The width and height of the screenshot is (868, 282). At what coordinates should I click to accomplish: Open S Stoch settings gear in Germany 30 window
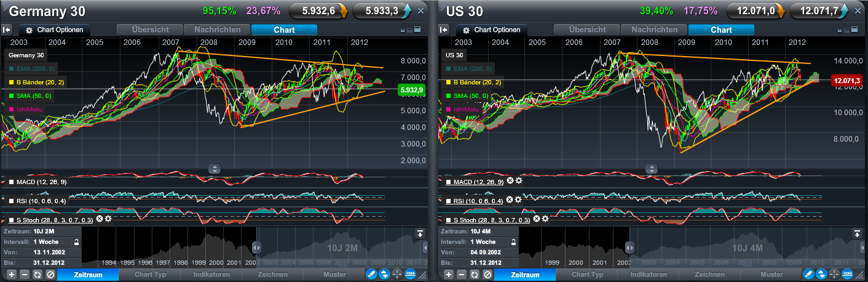(x=108, y=219)
